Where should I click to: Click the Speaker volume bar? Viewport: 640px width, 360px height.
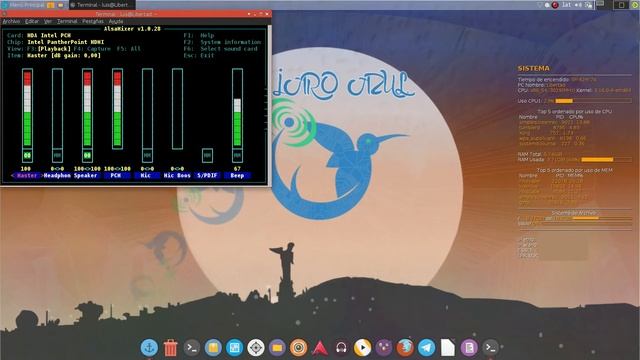pyautogui.click(x=87, y=108)
